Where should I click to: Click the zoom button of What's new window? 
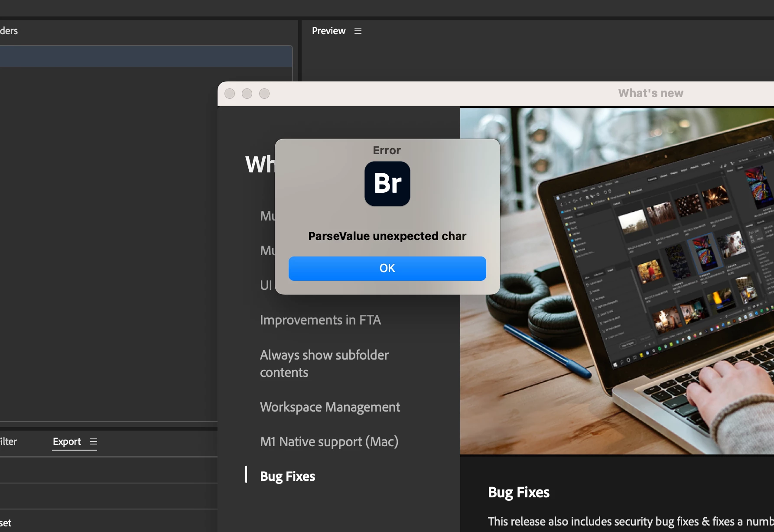(264, 94)
